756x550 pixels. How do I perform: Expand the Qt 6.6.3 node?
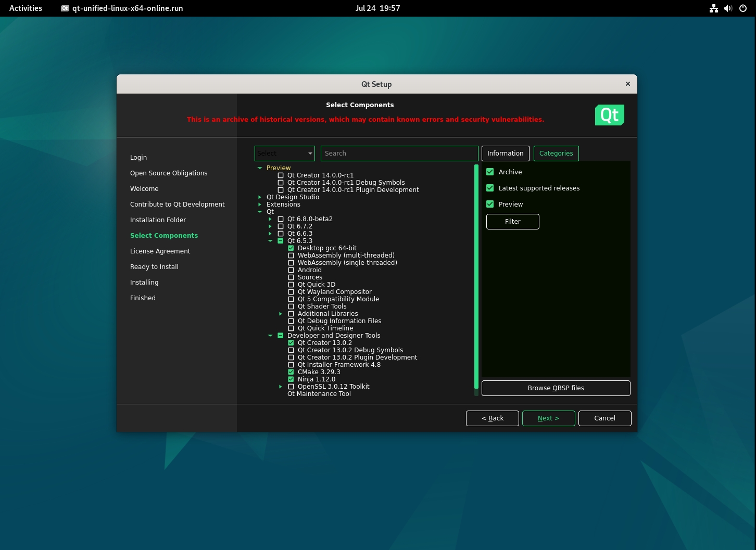[270, 234]
